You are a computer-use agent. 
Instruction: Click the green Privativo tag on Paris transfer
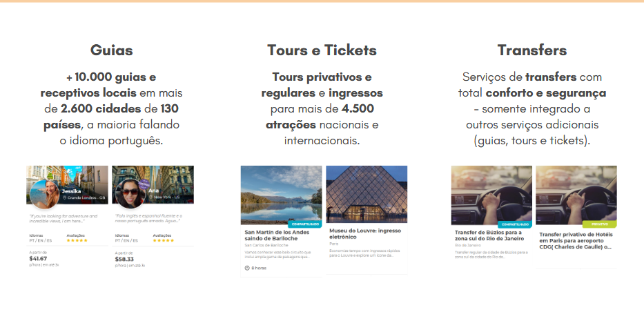pyautogui.click(x=600, y=224)
